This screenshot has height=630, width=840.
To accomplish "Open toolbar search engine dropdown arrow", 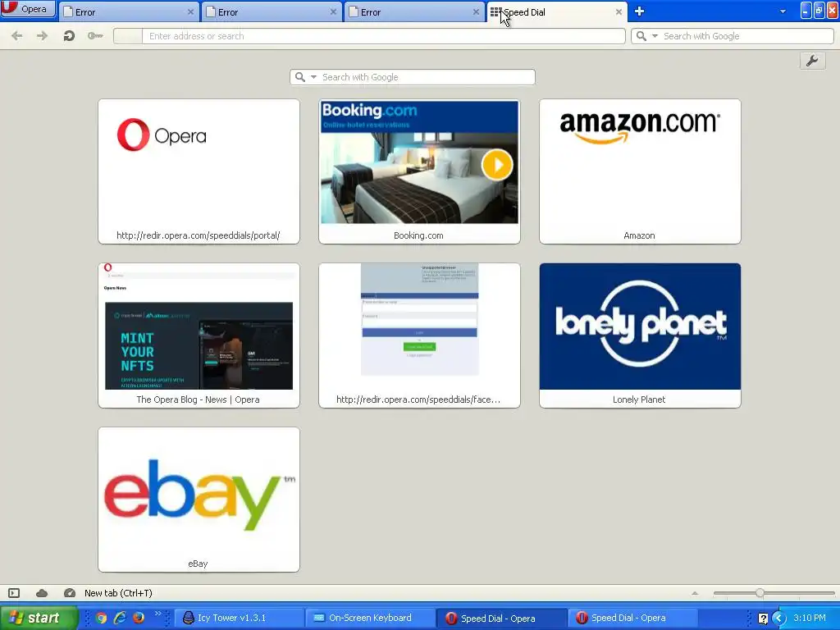I will pos(655,36).
